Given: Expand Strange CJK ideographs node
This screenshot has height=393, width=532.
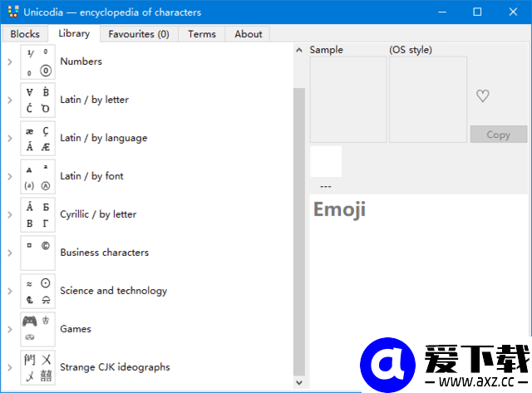Looking at the screenshot, I should 10,367.
